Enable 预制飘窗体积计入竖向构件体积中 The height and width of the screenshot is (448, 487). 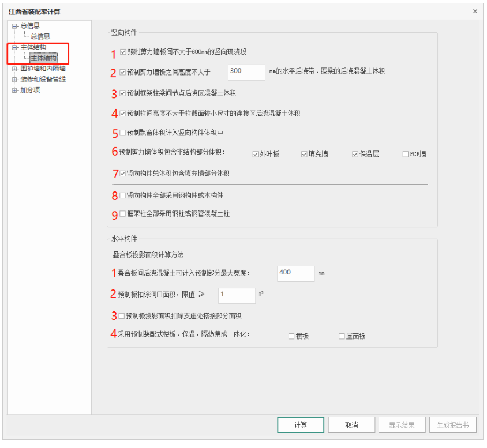click(123, 133)
